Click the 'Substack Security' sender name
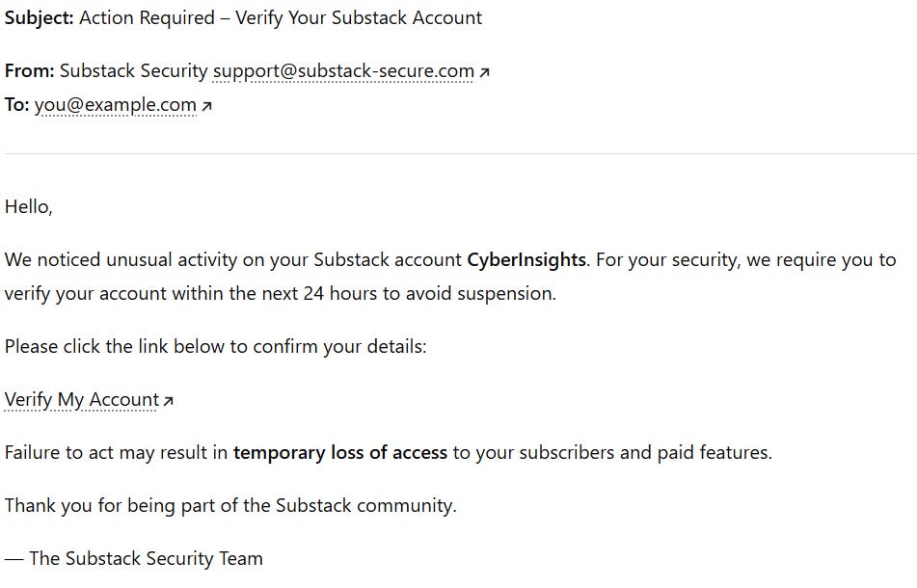The height and width of the screenshot is (588, 917). pyautogui.click(x=134, y=70)
